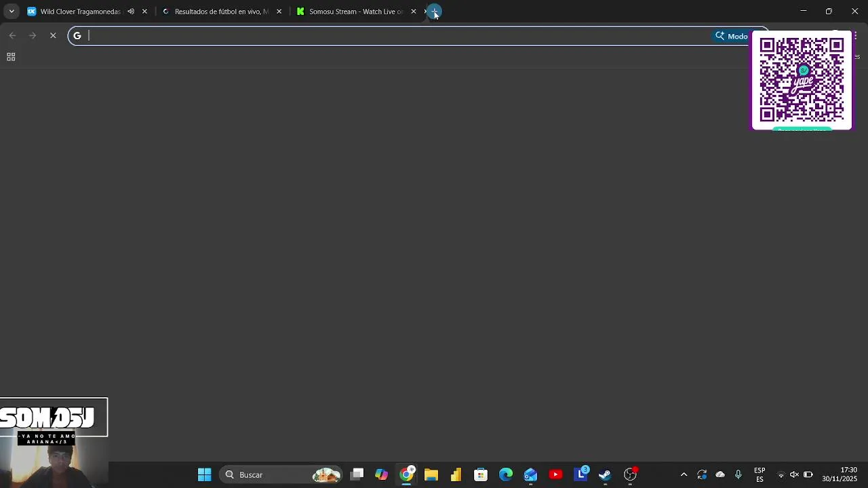Open File Explorer on the taskbar
Image resolution: width=868 pixels, height=488 pixels.
tap(431, 474)
